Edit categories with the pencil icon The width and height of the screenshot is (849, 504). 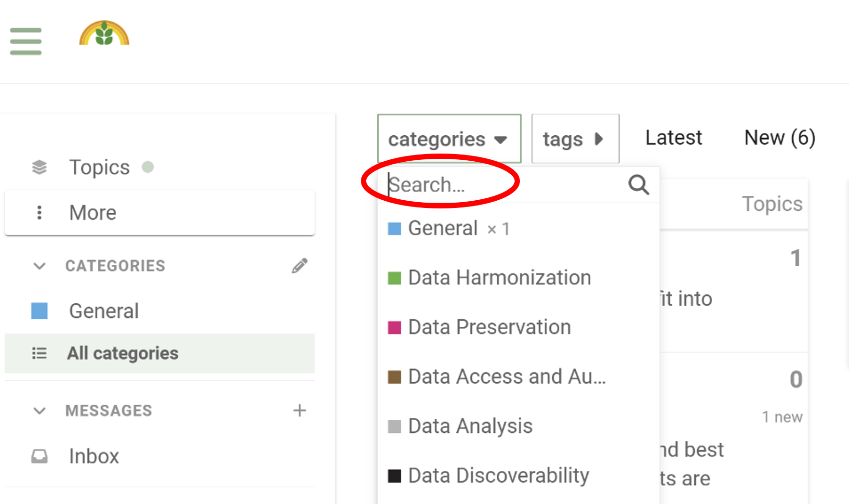point(299,266)
